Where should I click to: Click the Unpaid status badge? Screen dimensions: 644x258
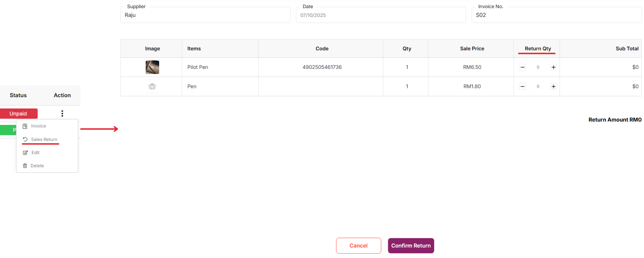click(x=18, y=113)
